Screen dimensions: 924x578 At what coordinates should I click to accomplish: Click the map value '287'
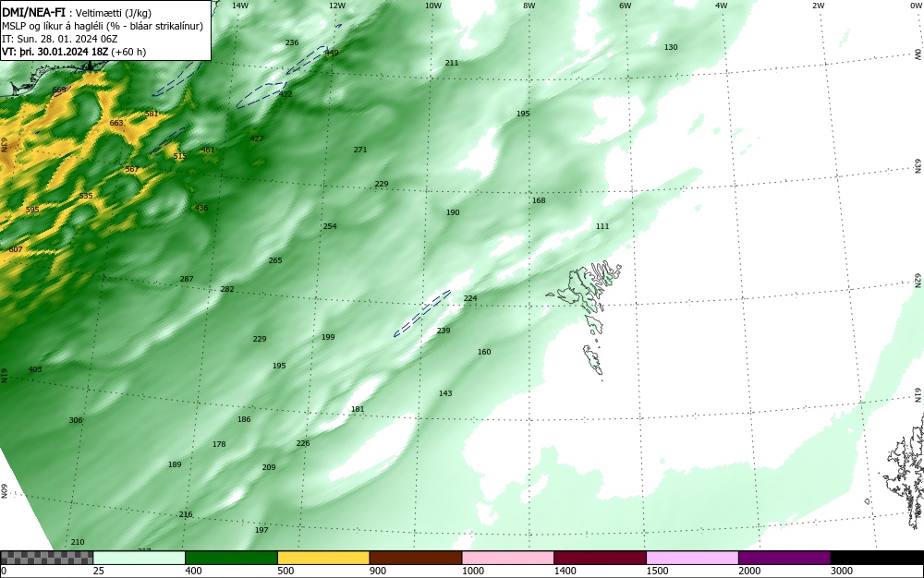187,279
